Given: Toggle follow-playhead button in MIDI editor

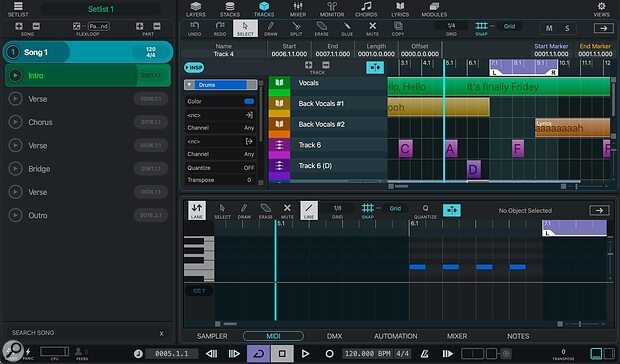Looking at the screenshot, I should [452, 210].
